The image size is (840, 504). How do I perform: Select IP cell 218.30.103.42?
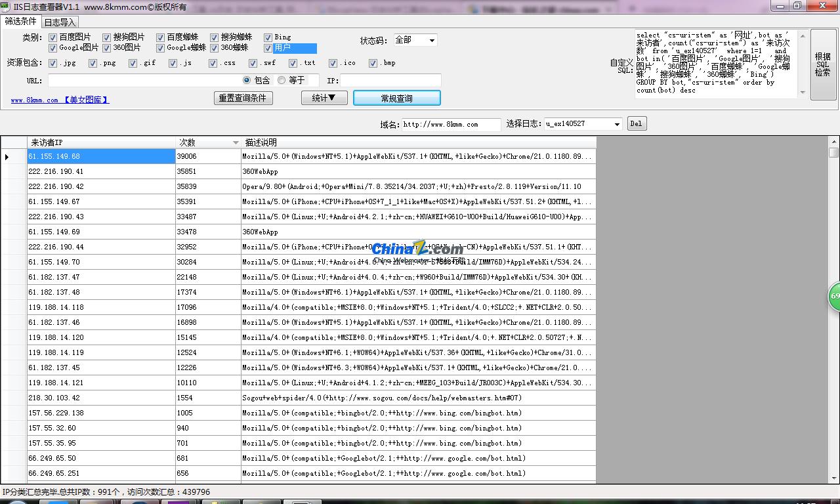click(101, 398)
